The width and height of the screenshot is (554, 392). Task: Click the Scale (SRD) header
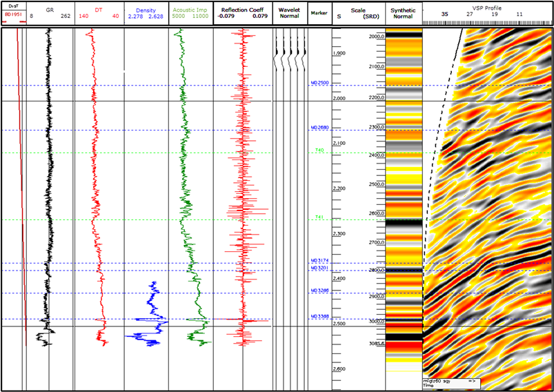click(x=359, y=14)
